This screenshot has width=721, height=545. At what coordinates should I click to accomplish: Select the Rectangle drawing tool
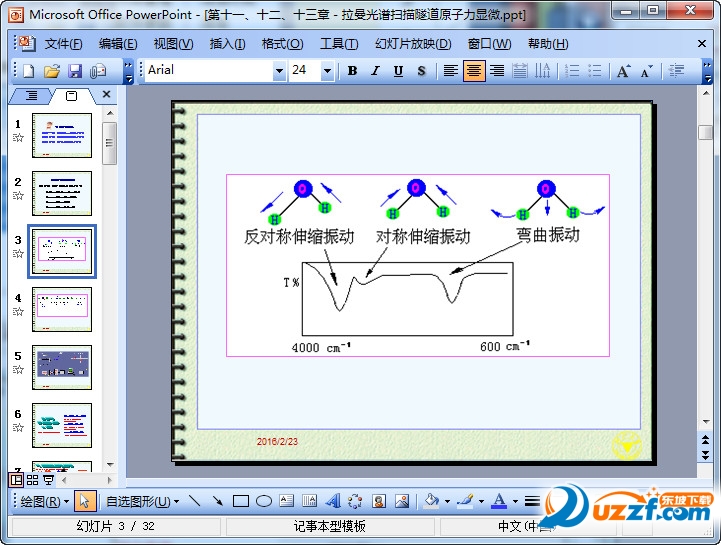tap(240, 501)
